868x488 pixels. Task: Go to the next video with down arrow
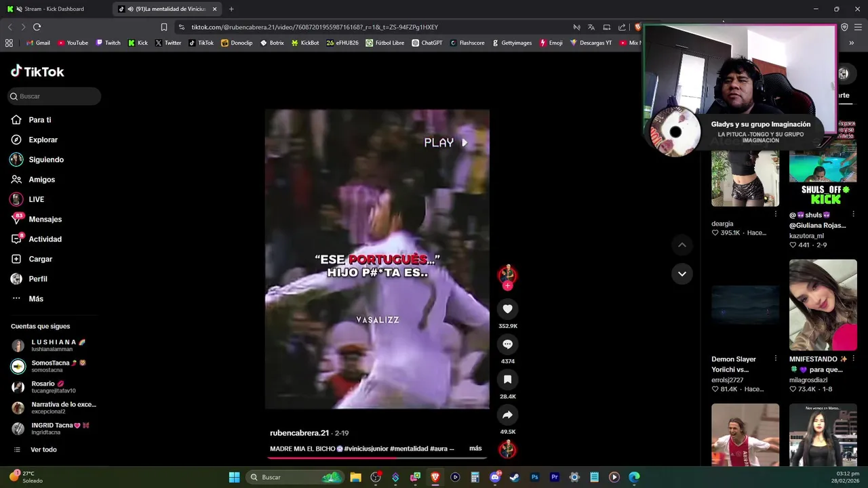pos(682,274)
